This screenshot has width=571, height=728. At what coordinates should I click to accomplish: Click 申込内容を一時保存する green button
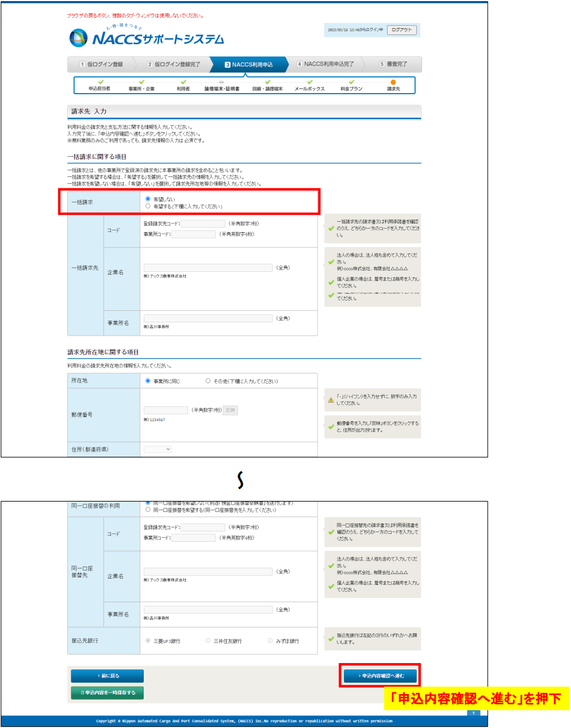pyautogui.click(x=107, y=693)
